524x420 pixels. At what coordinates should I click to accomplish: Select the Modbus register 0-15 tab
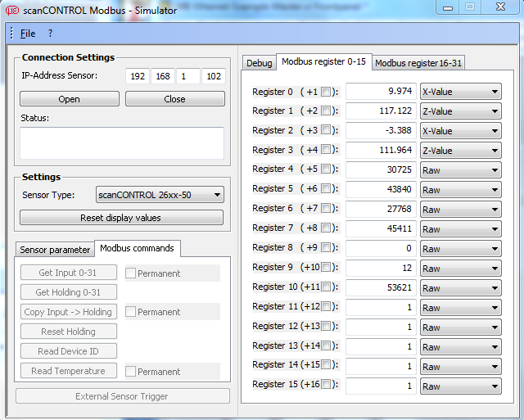tap(324, 62)
